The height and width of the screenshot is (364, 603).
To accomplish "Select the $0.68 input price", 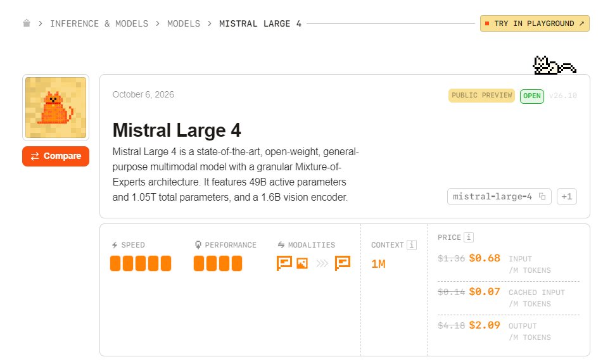I will 485,258.
